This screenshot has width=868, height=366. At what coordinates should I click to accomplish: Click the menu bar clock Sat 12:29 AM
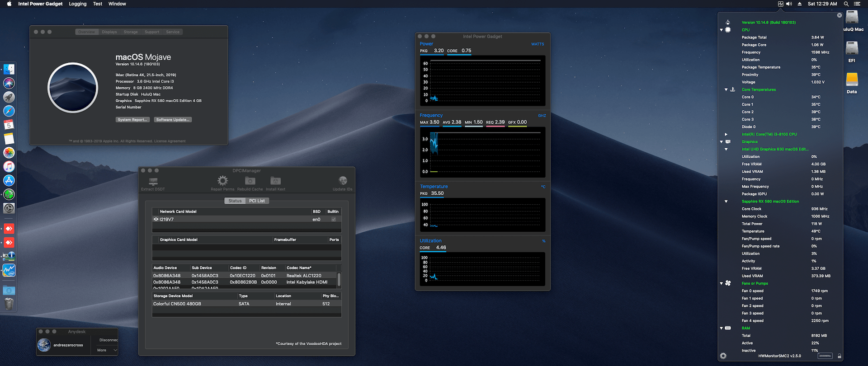tap(822, 4)
